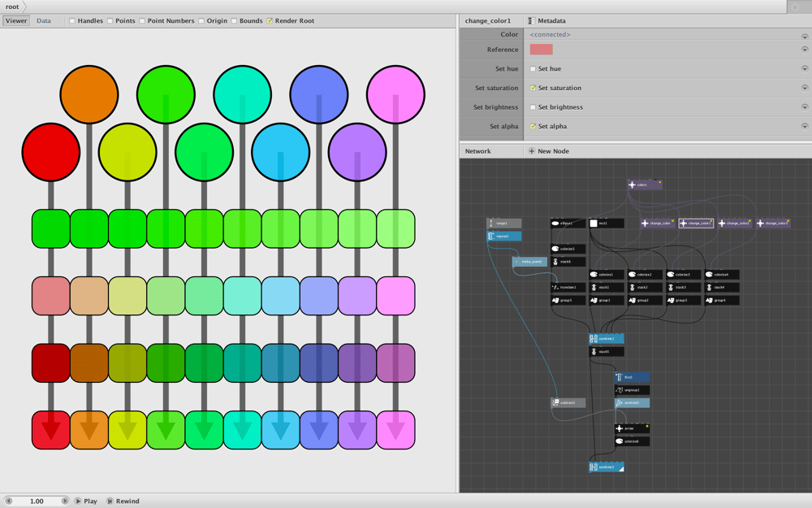Select the group2 node

(645, 300)
